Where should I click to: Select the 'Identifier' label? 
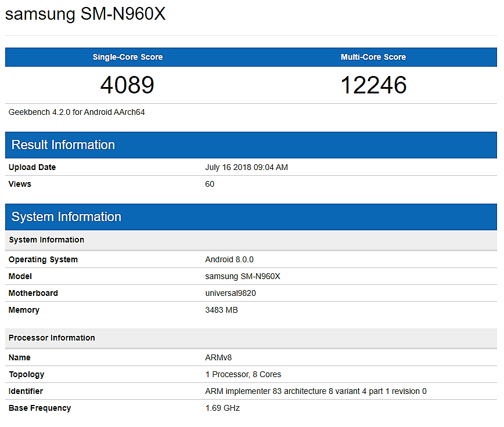pyautogui.click(x=26, y=391)
